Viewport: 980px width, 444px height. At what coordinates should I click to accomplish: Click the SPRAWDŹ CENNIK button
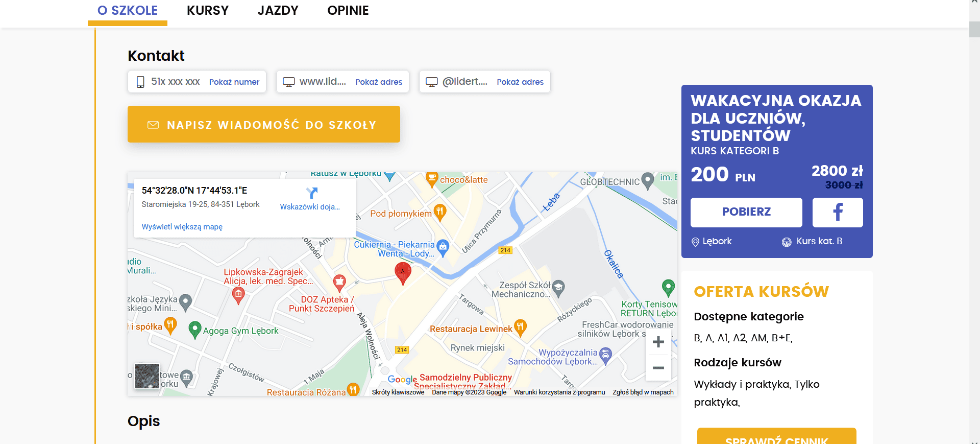pyautogui.click(x=776, y=438)
